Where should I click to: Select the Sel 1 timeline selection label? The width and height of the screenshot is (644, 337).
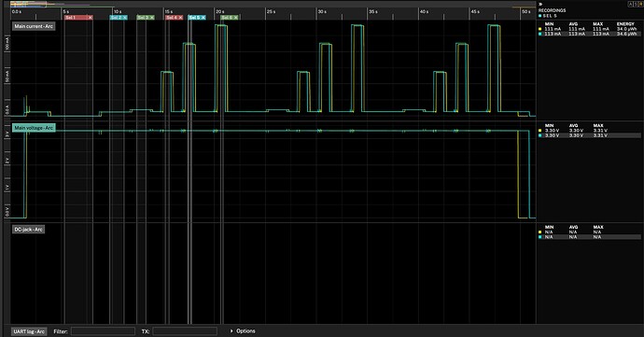point(71,18)
